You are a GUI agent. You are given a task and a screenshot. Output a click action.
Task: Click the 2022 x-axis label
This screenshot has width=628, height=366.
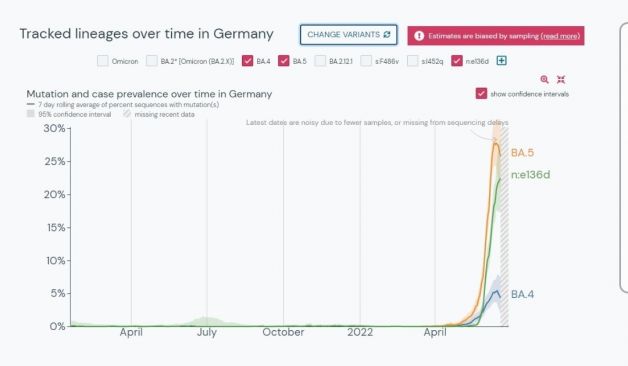coord(360,332)
